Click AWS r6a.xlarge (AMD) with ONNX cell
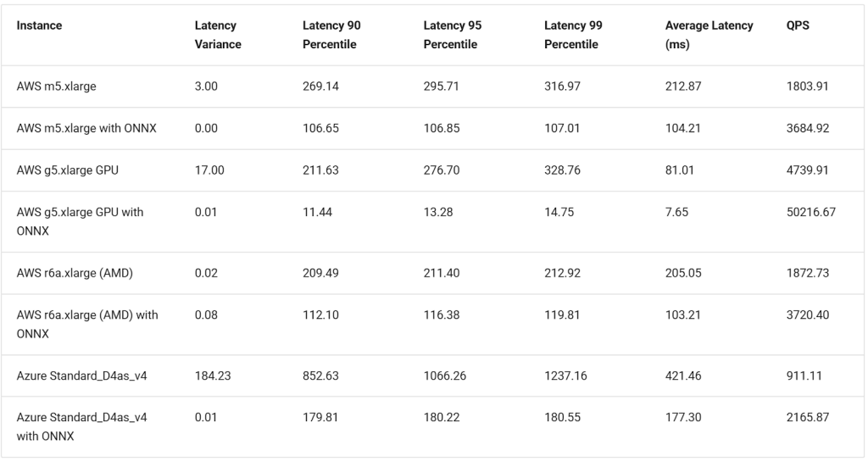Image resolution: width=868 pixels, height=462 pixels. (x=87, y=324)
